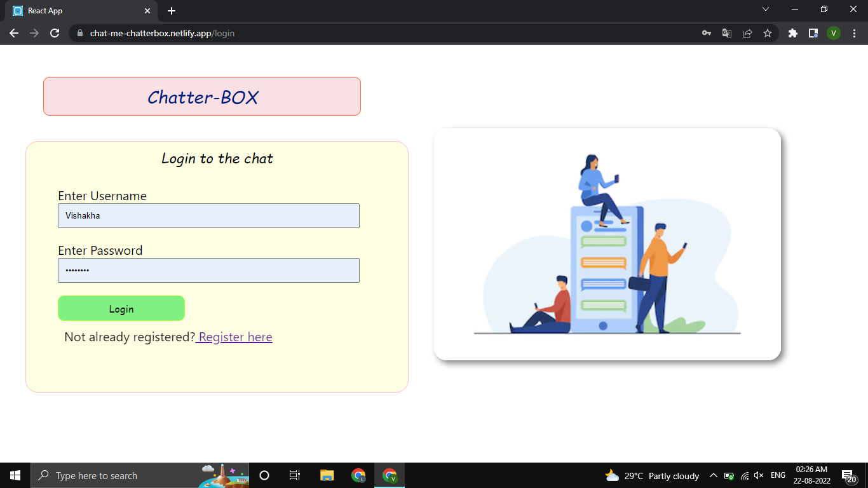The image size is (868, 488).
Task: Open the Chrome profile avatar V
Action: pos(834,32)
